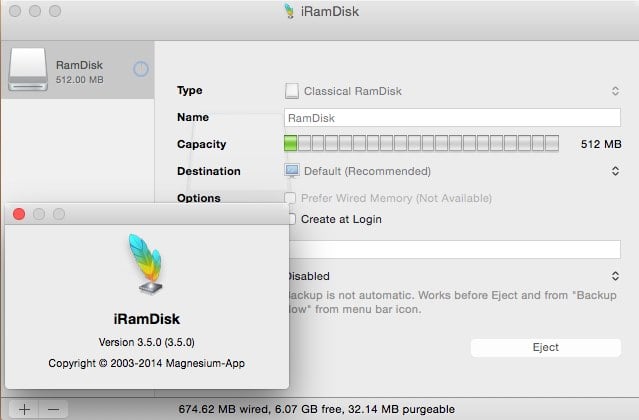
Task: Select the RamDisk drive icon in sidebar
Action: click(28, 69)
